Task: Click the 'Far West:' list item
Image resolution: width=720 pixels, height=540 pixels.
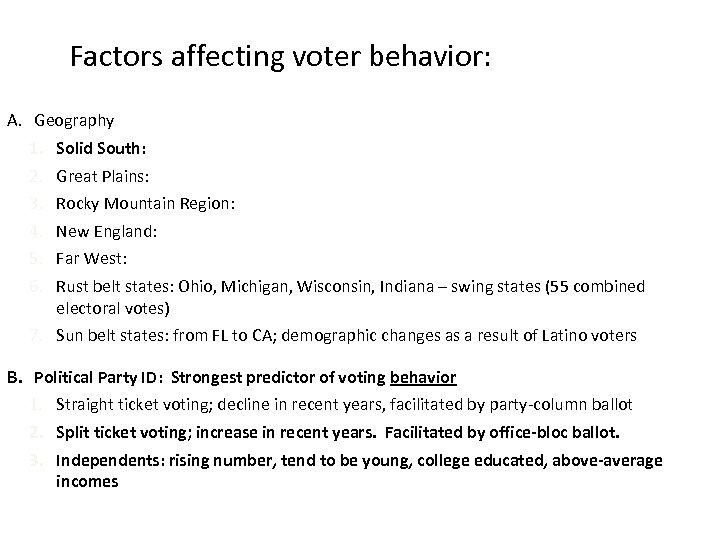Action: 91,258
